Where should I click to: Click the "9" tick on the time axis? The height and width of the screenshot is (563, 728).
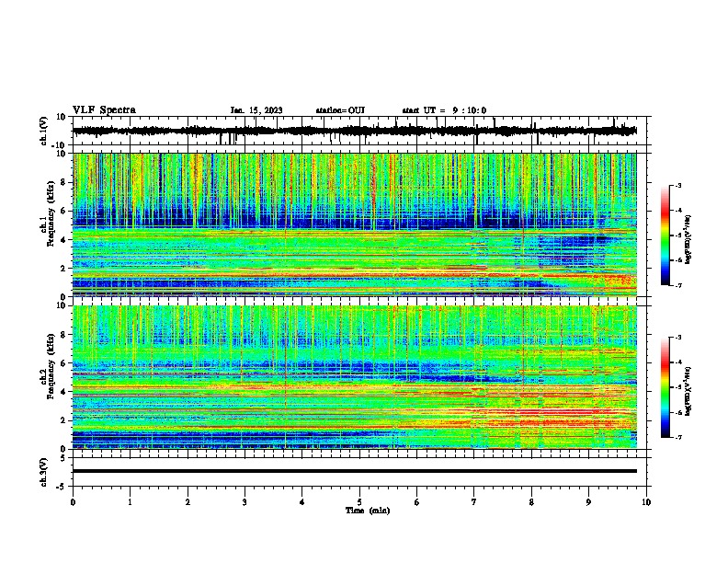[x=588, y=502]
